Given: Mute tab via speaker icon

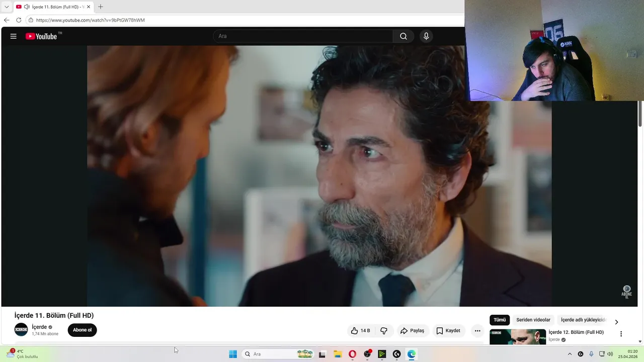Looking at the screenshot, I should pyautogui.click(x=27, y=7).
